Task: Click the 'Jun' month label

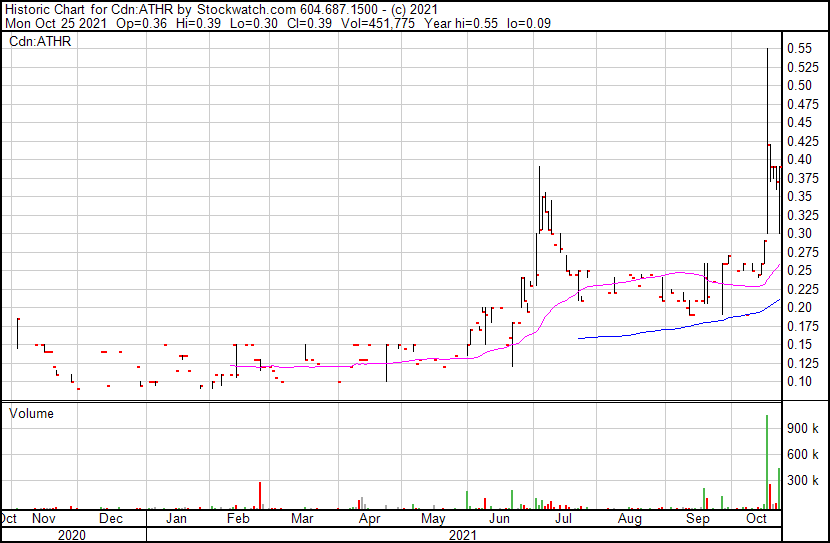Action: (499, 518)
